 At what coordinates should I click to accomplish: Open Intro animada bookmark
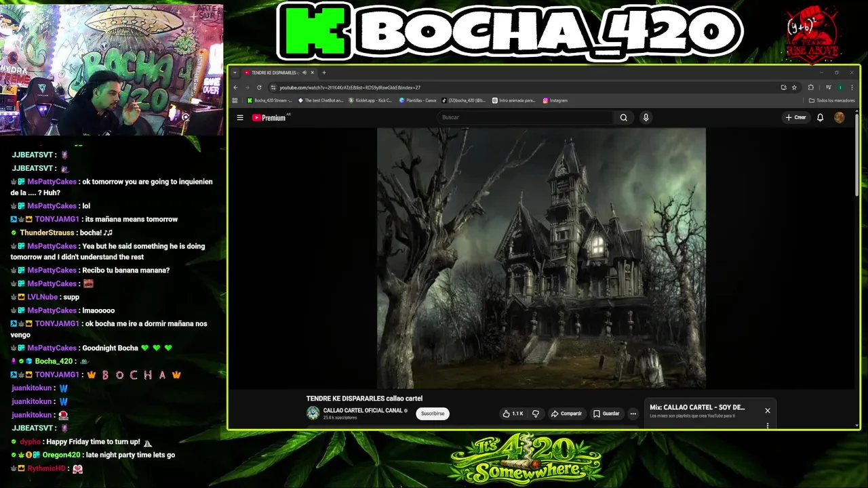514,100
